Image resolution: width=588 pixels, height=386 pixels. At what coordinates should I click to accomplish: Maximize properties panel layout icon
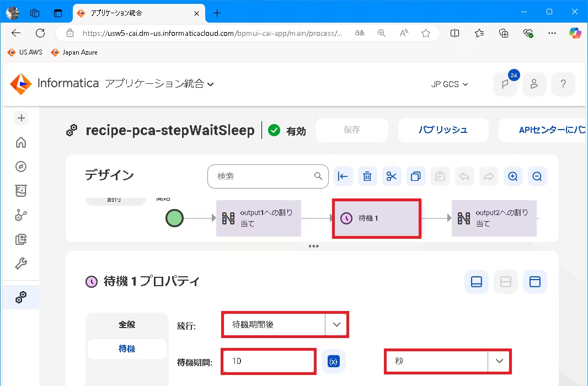534,281
